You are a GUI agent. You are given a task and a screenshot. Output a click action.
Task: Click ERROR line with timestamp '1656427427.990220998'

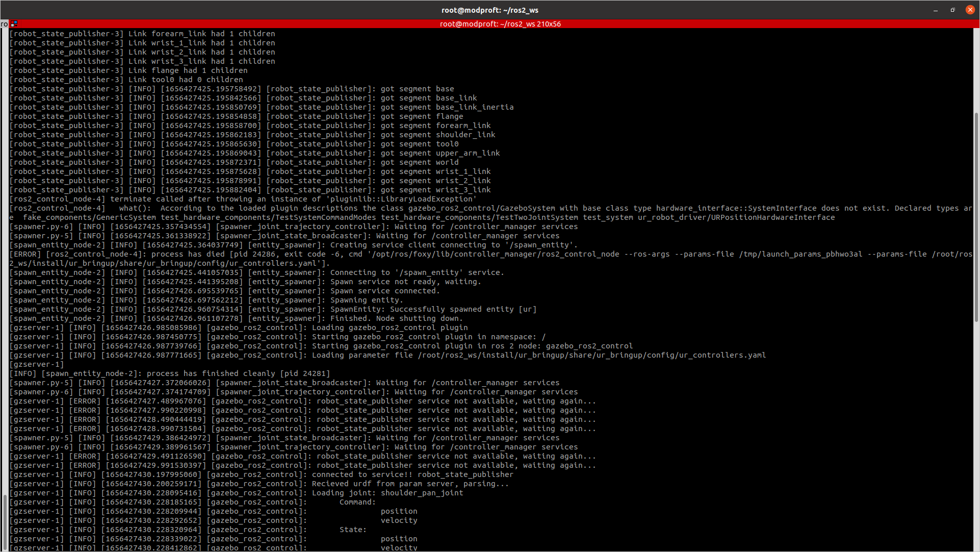(x=302, y=410)
